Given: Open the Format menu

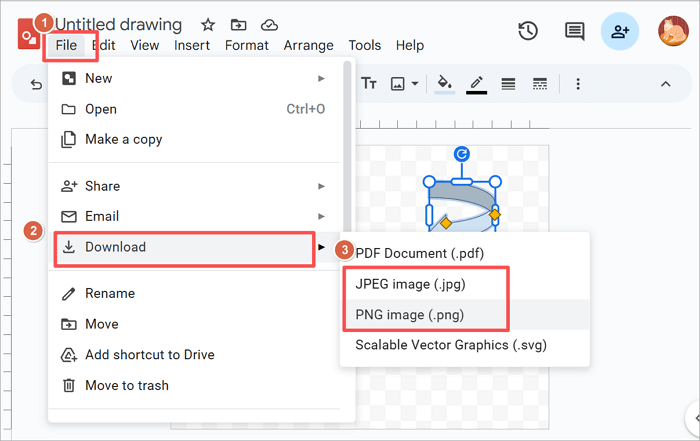Looking at the screenshot, I should [246, 45].
